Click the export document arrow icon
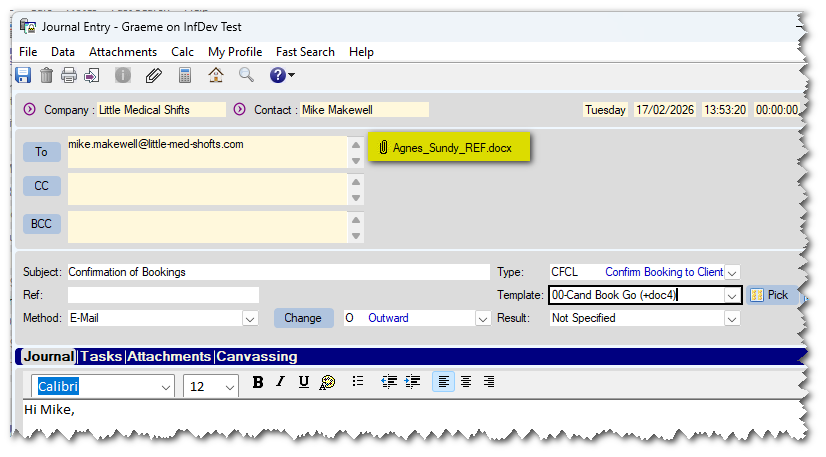Image resolution: width=826 pixels, height=457 pixels. click(x=92, y=75)
